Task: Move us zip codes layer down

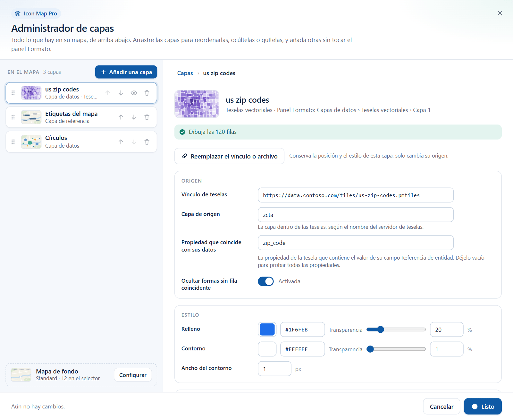Action: (x=121, y=93)
